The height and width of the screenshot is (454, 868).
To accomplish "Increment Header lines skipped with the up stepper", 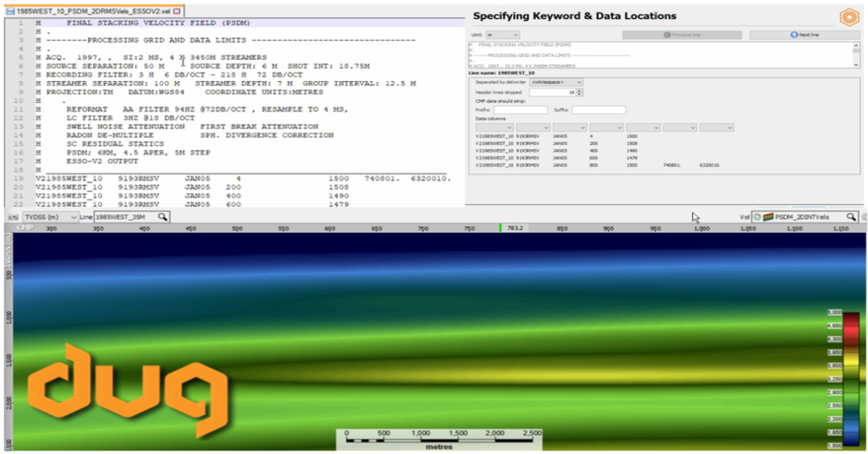I will coord(578,90).
